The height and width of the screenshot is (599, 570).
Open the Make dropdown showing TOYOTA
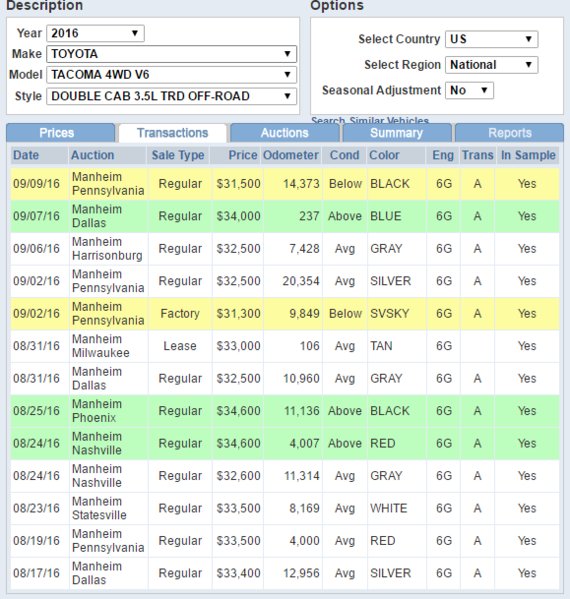pos(171,54)
